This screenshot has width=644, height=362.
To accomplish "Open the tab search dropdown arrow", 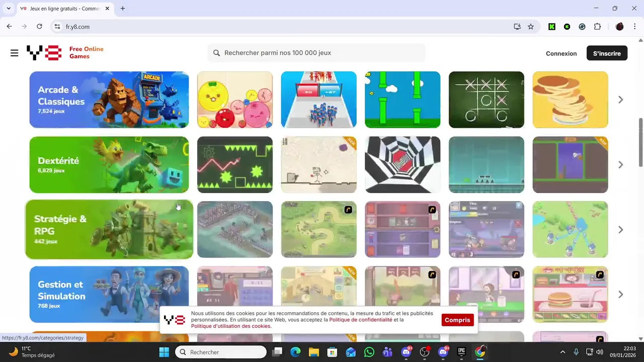I will [x=9, y=9].
